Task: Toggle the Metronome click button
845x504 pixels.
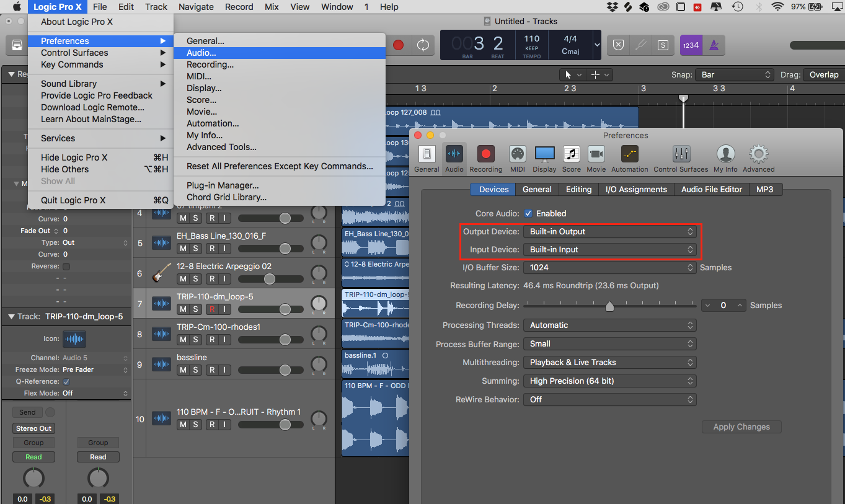Action: 714,45
